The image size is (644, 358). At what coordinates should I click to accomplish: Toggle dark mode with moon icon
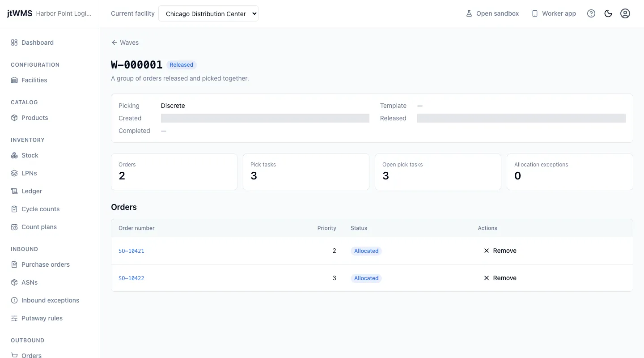608,13
